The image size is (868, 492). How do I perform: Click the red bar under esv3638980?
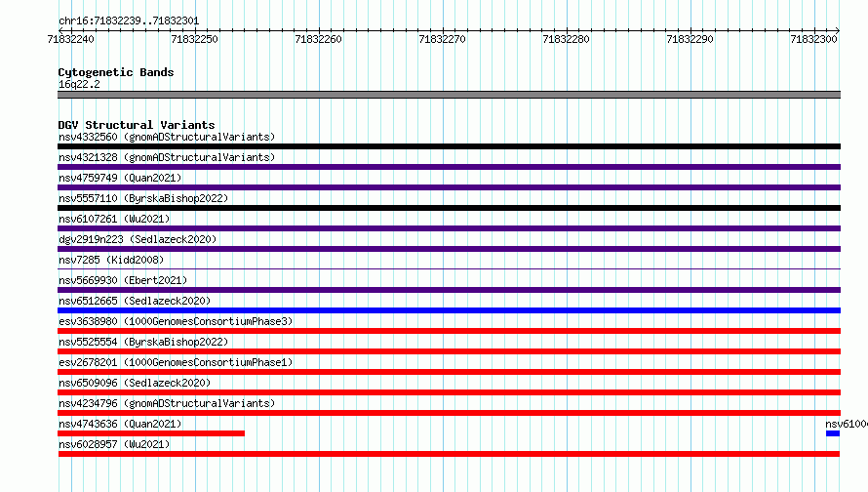coord(449,331)
